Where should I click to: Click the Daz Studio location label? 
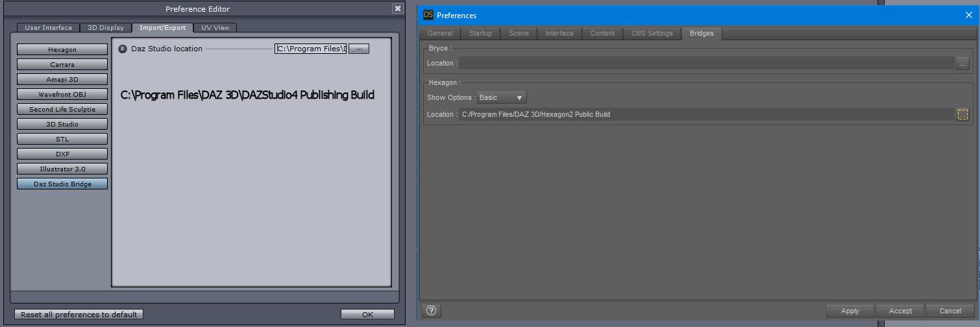coord(167,49)
